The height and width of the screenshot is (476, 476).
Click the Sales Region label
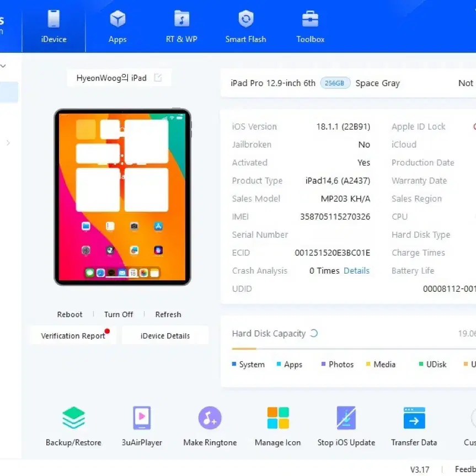(x=417, y=199)
